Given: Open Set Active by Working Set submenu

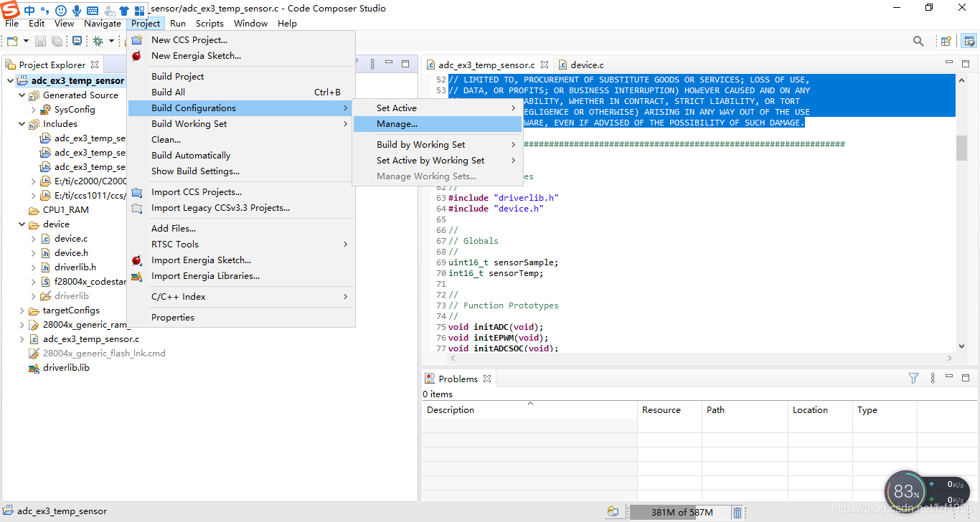Looking at the screenshot, I should click(x=438, y=160).
